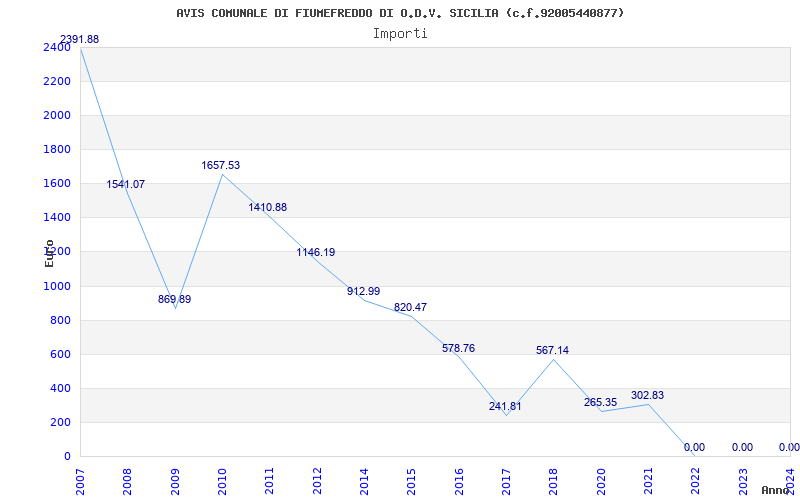Screen dimensions: 800x500
Task: Click the 600 y-axis tick label
Action: pos(61,355)
